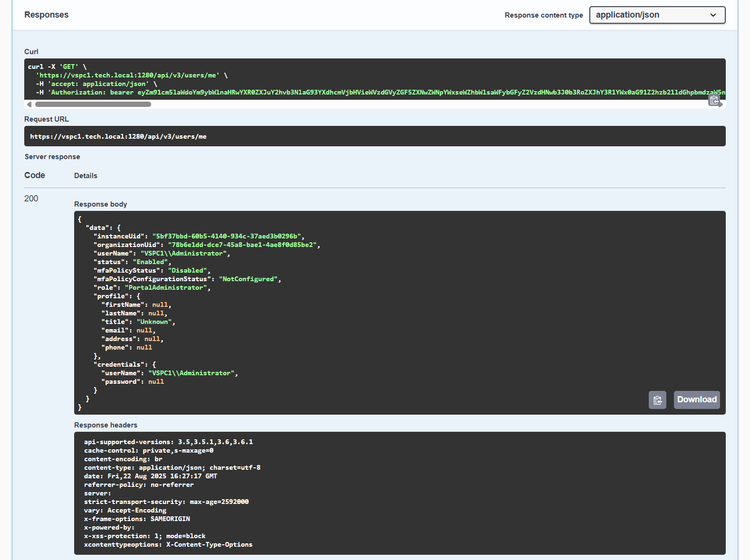Click the Details column header

coord(86,176)
